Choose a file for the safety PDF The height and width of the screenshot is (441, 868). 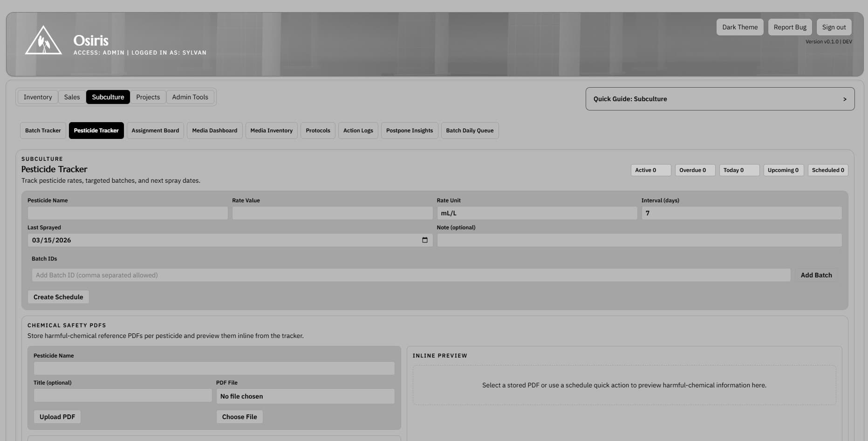click(239, 417)
